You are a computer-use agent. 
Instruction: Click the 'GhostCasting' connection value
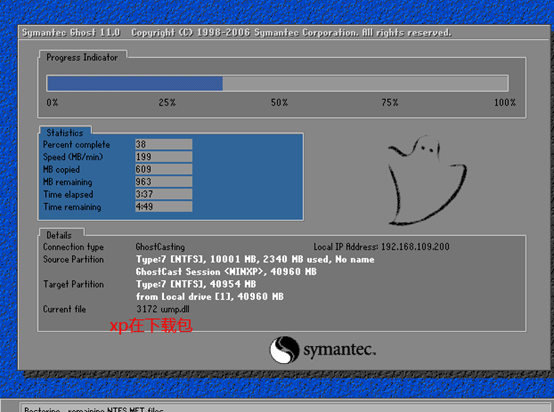coord(160,247)
